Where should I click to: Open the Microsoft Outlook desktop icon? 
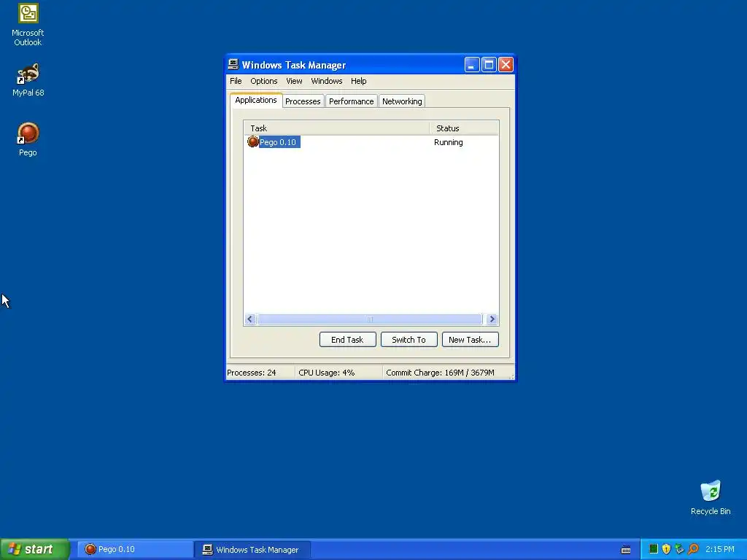pos(28,26)
